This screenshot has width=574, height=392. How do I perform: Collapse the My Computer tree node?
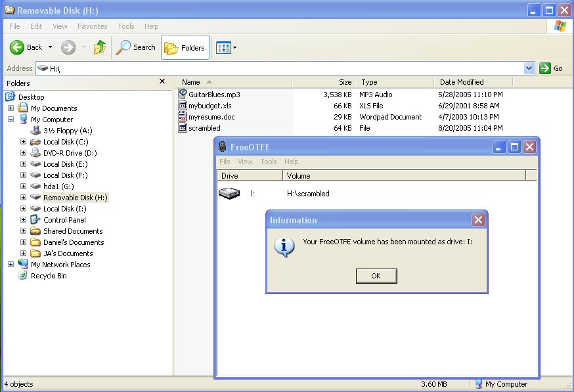tap(11, 120)
